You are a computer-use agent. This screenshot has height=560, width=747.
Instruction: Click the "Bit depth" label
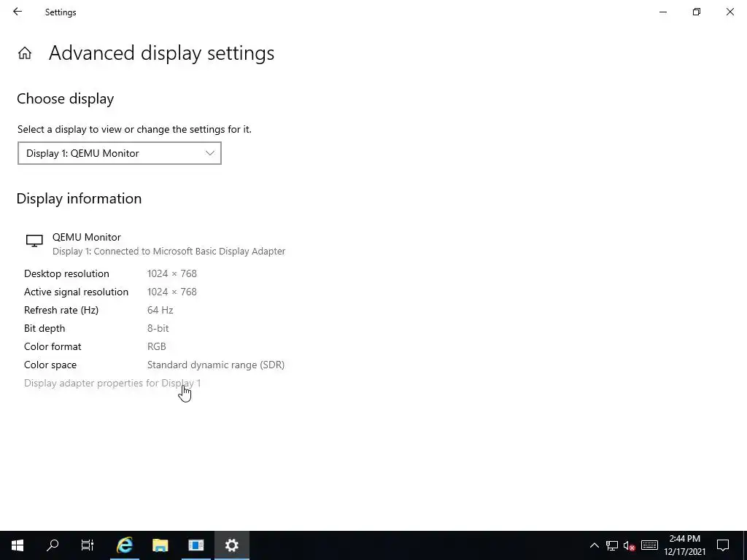44,329
